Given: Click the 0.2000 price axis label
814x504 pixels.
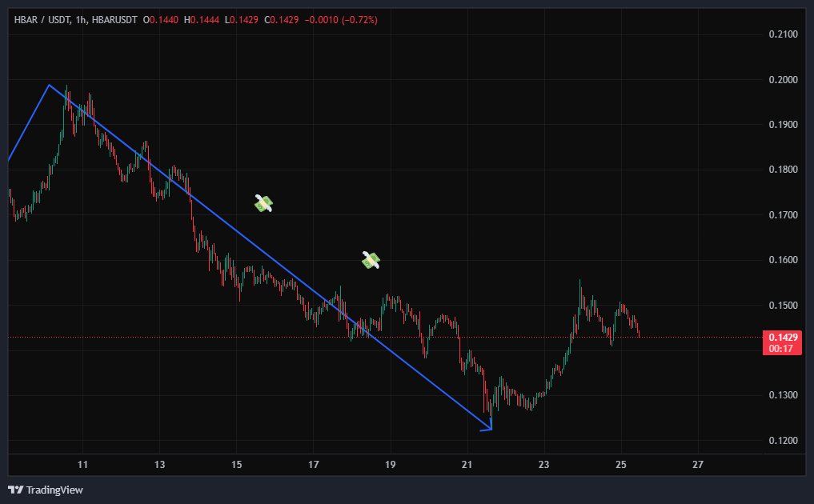Looking at the screenshot, I should [x=782, y=80].
